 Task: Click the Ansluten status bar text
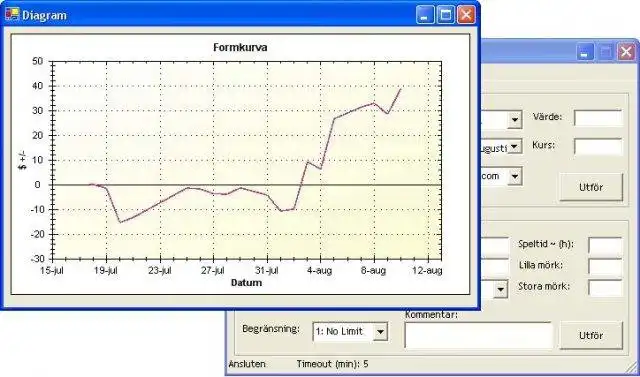pos(247,364)
